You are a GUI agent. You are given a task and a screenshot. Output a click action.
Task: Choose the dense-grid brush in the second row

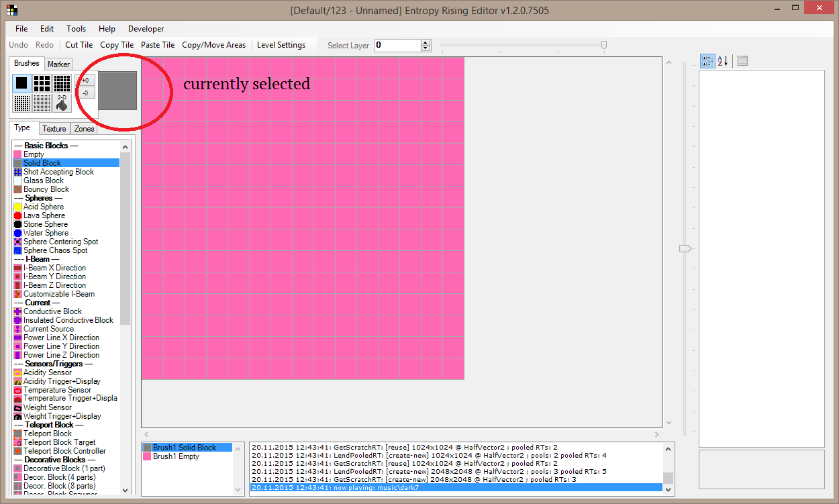21,103
